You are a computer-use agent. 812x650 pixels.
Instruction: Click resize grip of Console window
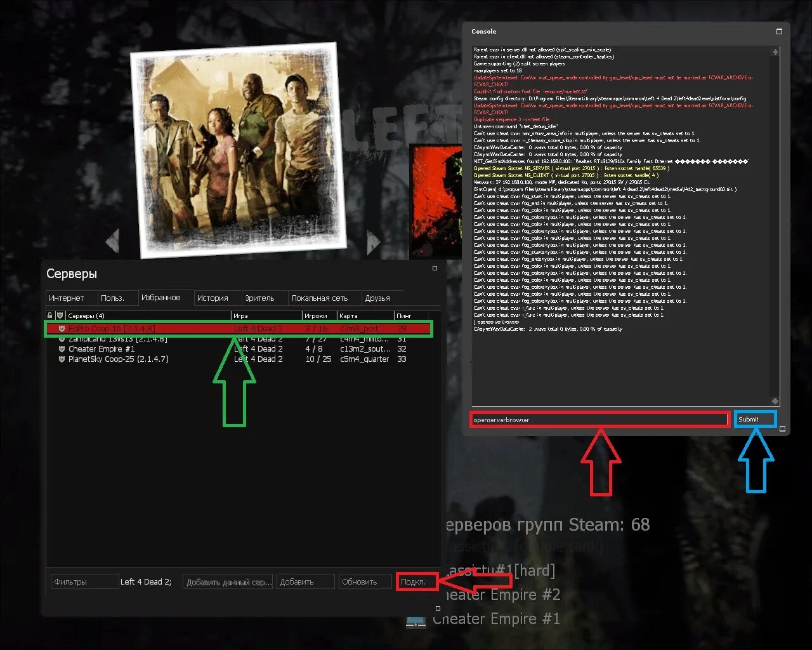(782, 428)
